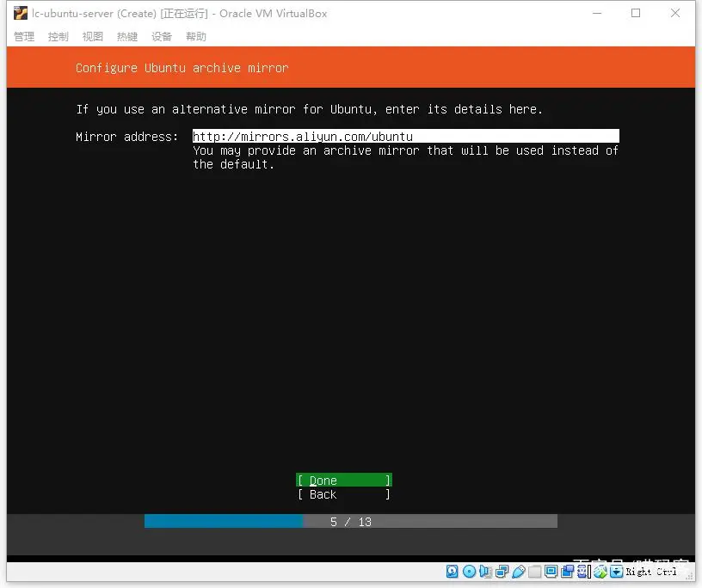Click the 'Configure Ubuntu archive mirror' heading

182,68
